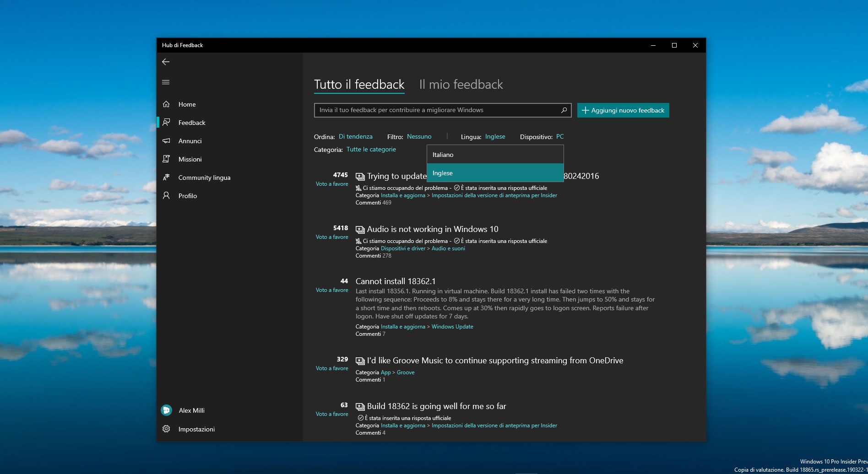Switch to Tutto il feedback tab
The height and width of the screenshot is (474, 868).
359,85
